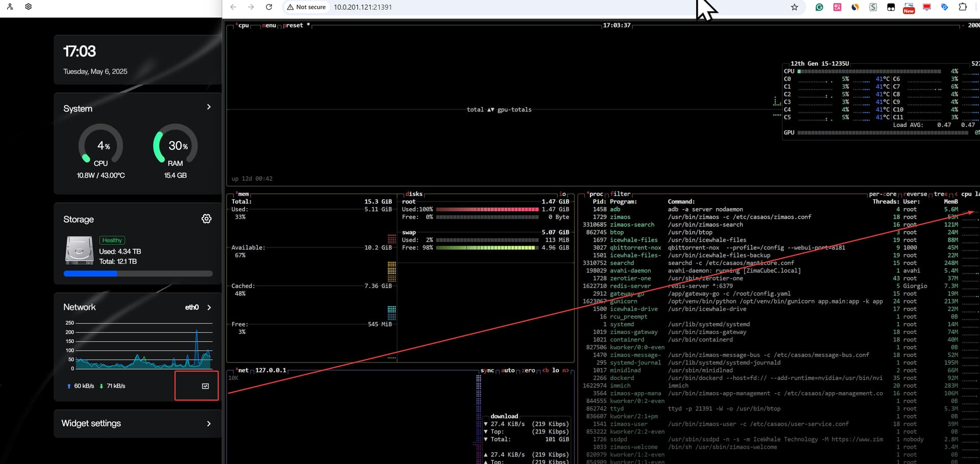Select the containerd process row
980x464 pixels.
(770, 340)
